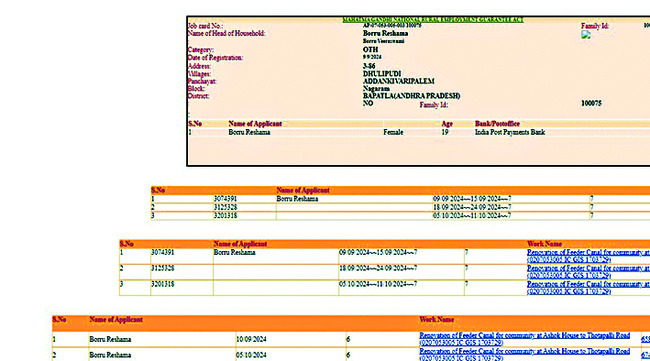Click 'India Post Payments Bank' cell

tap(510, 132)
